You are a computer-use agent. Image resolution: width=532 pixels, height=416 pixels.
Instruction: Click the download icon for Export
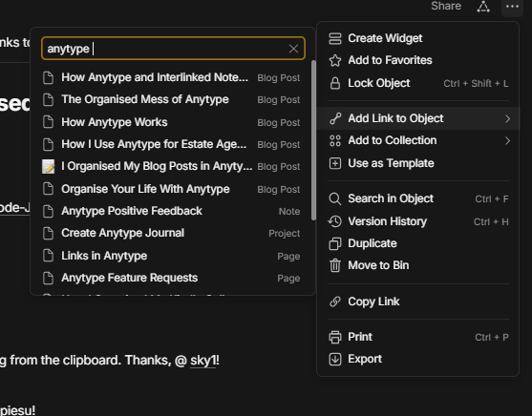click(335, 359)
